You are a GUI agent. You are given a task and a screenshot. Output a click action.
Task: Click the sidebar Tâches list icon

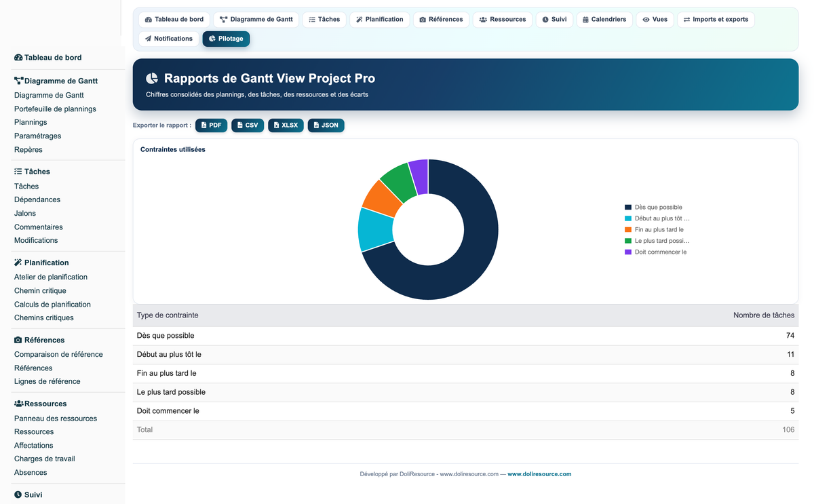(18, 172)
